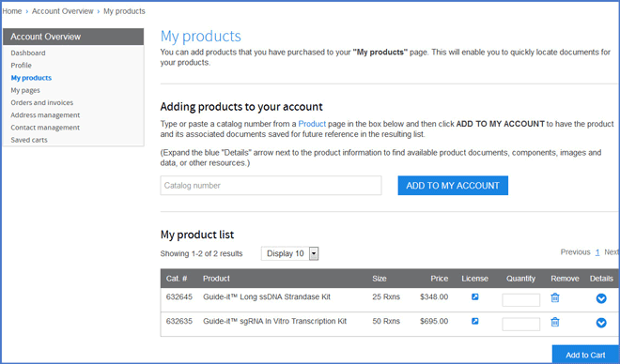Click the 25 Rxns size cell

(x=386, y=296)
